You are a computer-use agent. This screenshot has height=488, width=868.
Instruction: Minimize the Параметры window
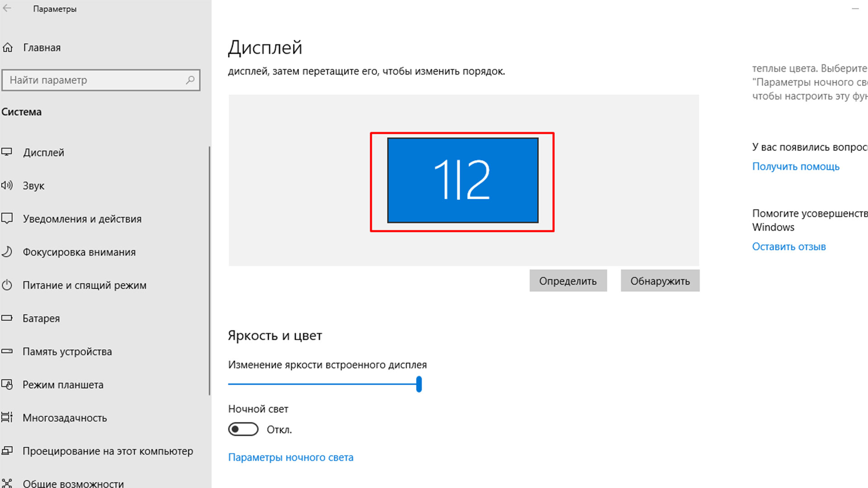[855, 9]
